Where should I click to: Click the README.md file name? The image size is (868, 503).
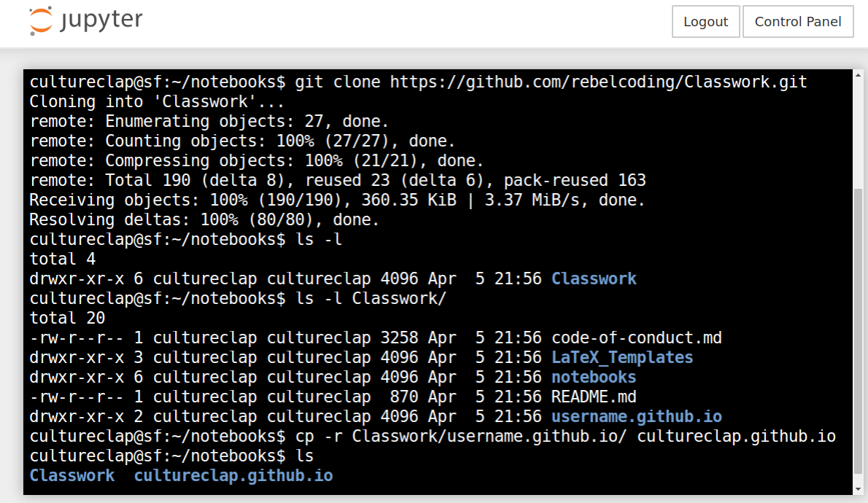(594, 397)
